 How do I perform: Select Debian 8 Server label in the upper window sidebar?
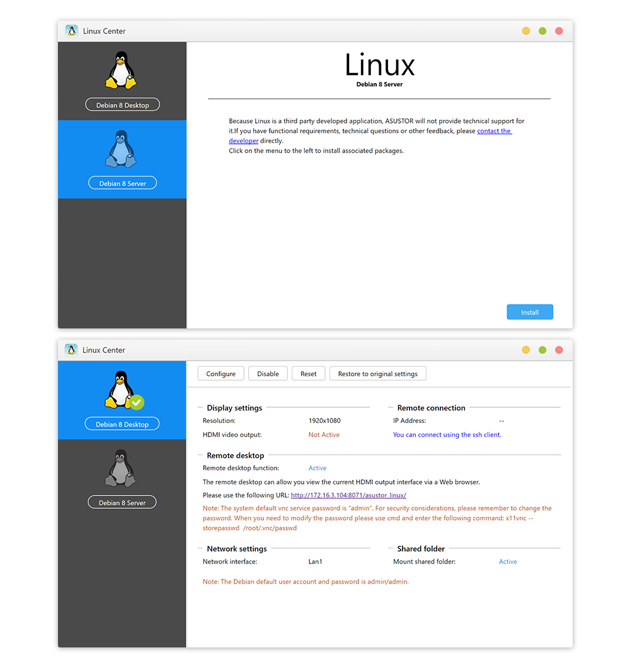(x=122, y=183)
